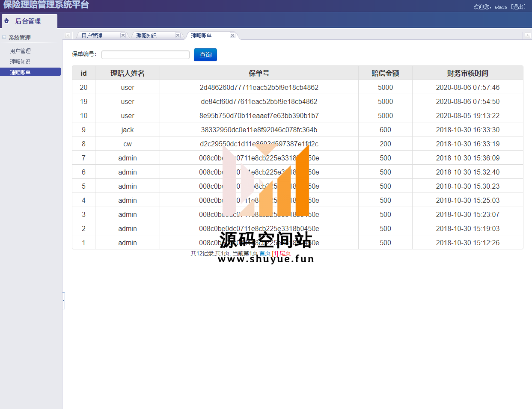
Task: Click timestamp 2018-10-30 15:25:03
Action: pyautogui.click(x=468, y=200)
